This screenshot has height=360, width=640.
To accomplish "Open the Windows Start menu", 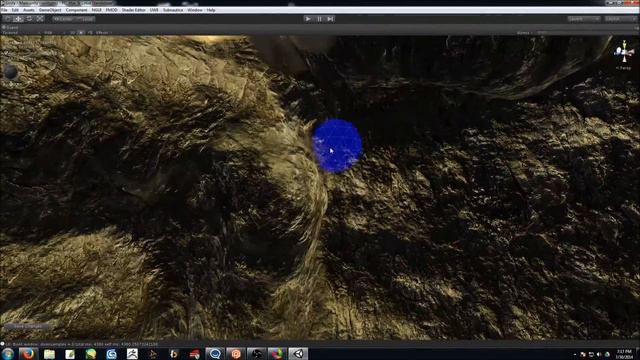I will coord(8,354).
